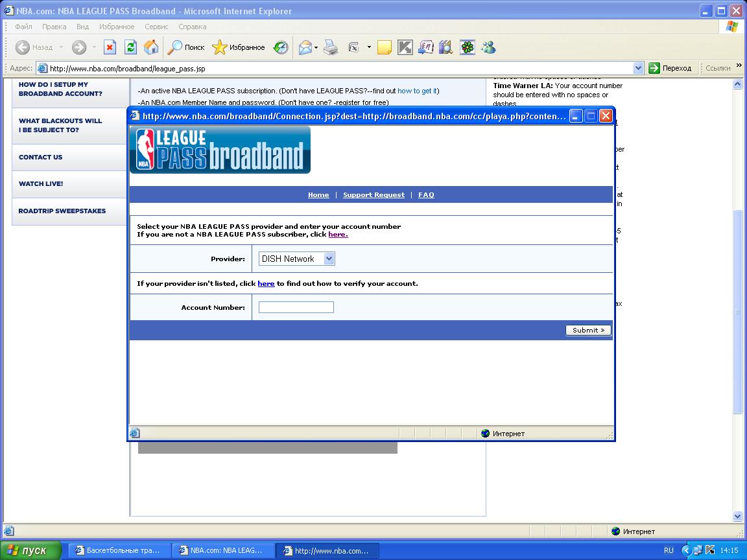Open Favorites (Избранное) star button
The width and height of the screenshot is (747, 560).
coord(238,47)
